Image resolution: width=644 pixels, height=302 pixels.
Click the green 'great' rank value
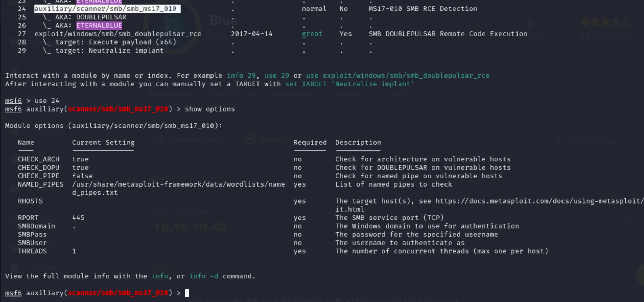(x=312, y=34)
